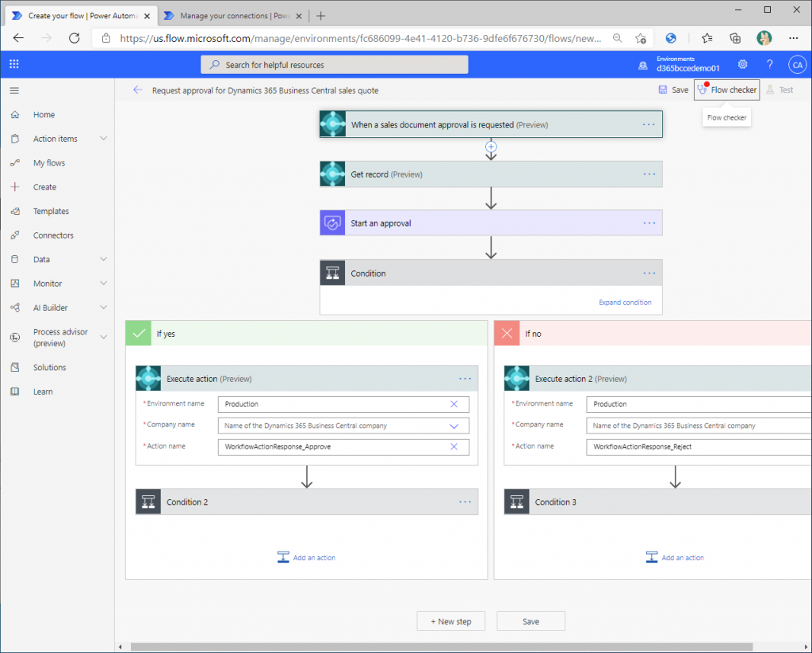Open the Start an approval step menu dots

(x=649, y=223)
